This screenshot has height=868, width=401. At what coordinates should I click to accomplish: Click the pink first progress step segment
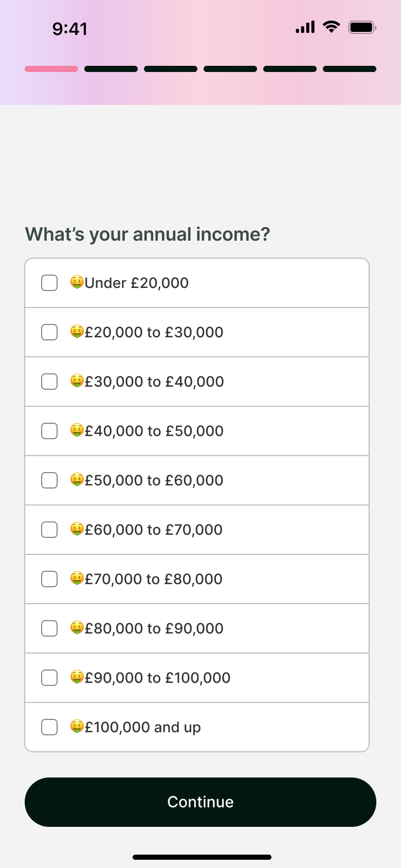[51, 69]
